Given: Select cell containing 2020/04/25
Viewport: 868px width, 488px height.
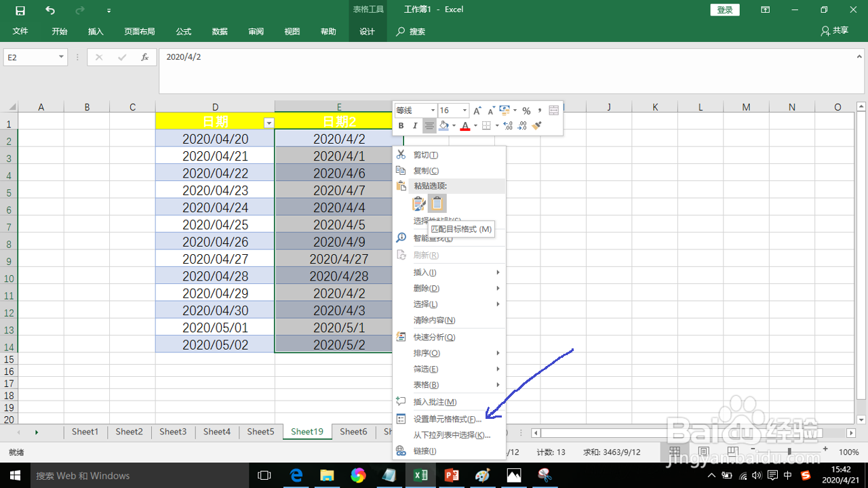Looking at the screenshot, I should coord(215,224).
